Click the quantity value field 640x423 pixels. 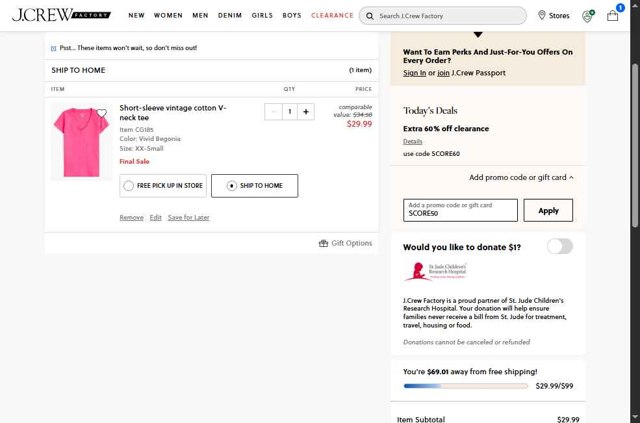tap(290, 111)
